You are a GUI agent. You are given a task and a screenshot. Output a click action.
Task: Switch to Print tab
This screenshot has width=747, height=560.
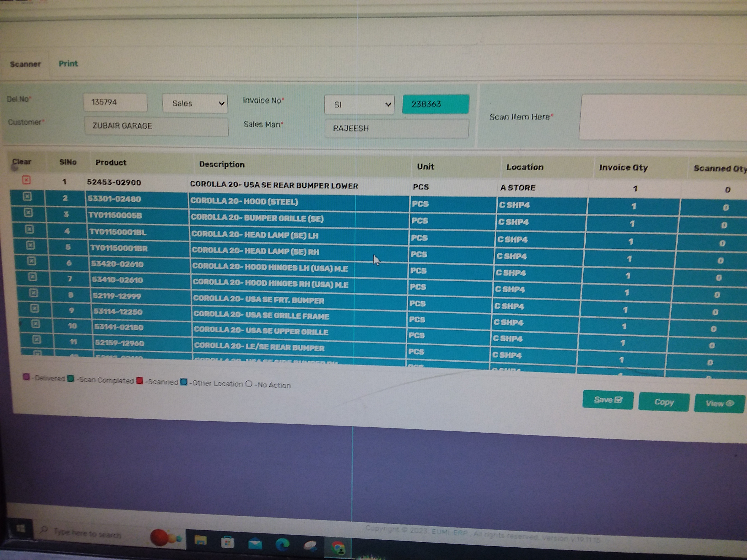click(68, 63)
